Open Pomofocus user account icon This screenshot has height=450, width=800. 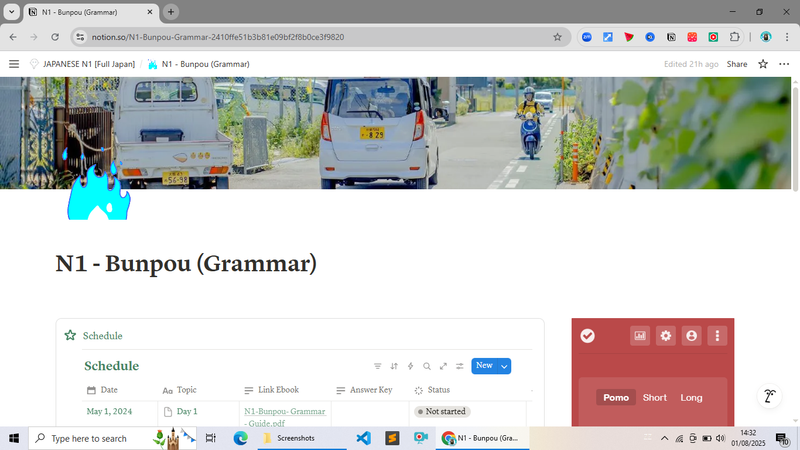691,336
